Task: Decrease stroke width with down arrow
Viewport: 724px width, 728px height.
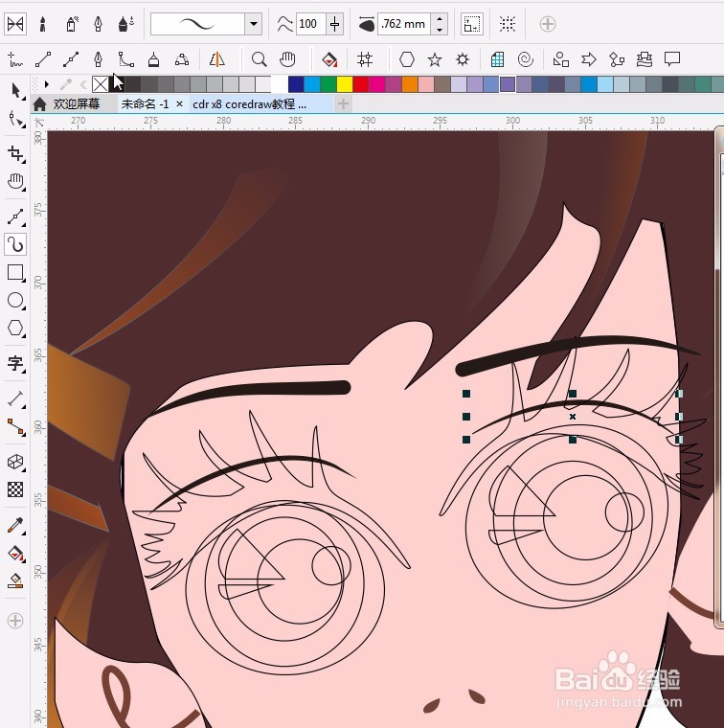Action: [x=439, y=30]
